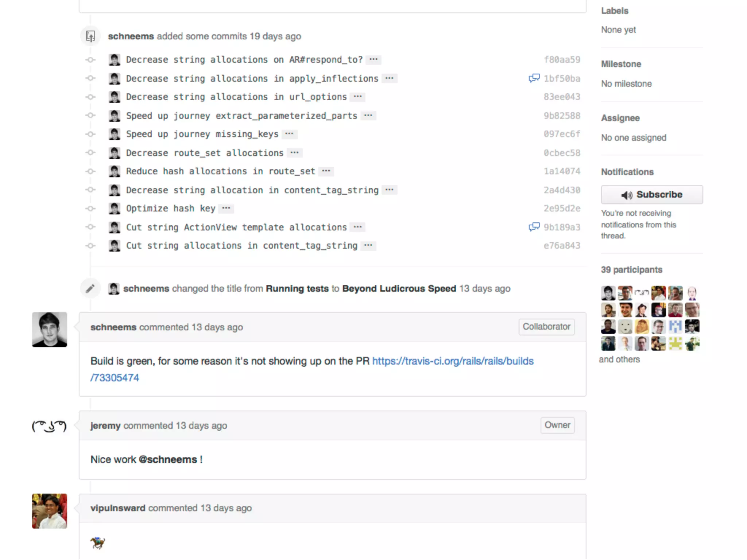Open comment icon on commit 9b189a3
Viewport: 747px width, 560px height.
(534, 227)
